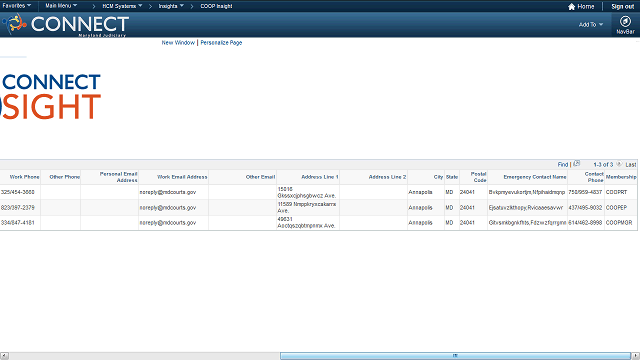Sort by City column header
640x360 pixels.
(438, 177)
